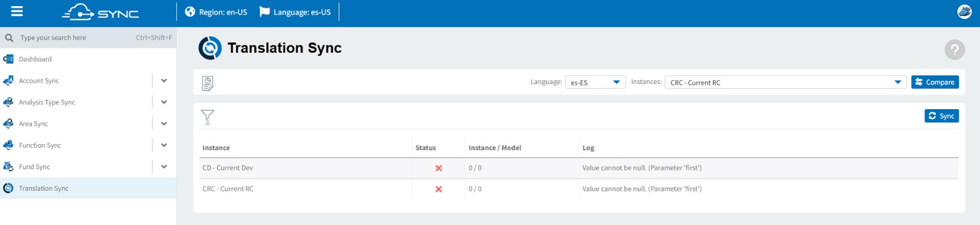Click the 0 / 0 value for CD - Current Dev
Screen dimensions: 980x225
475,168
